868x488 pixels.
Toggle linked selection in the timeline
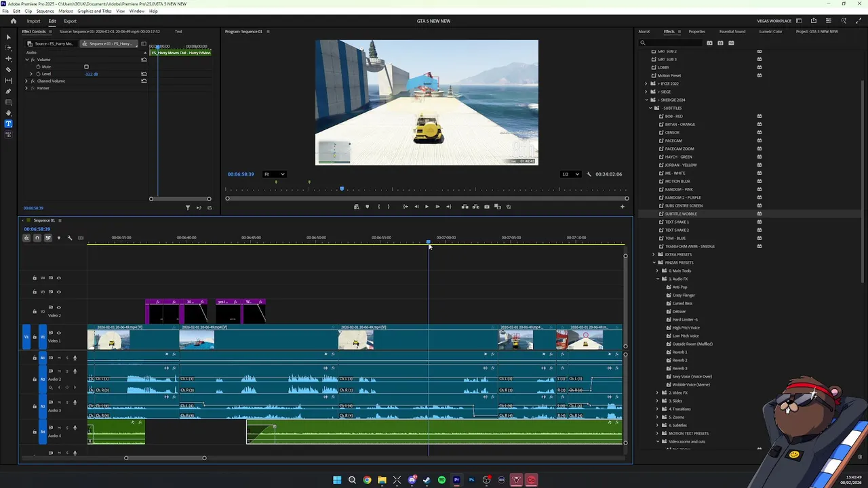(47, 238)
